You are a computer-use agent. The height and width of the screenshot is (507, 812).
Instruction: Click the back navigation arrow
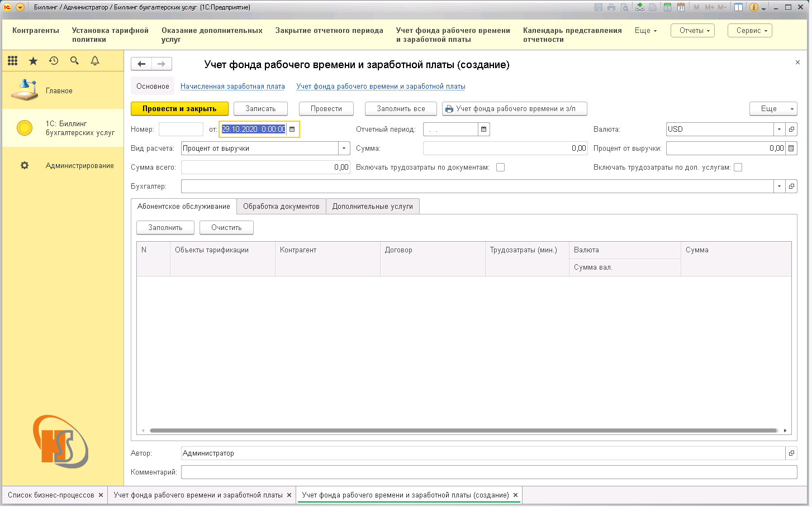[x=141, y=64]
